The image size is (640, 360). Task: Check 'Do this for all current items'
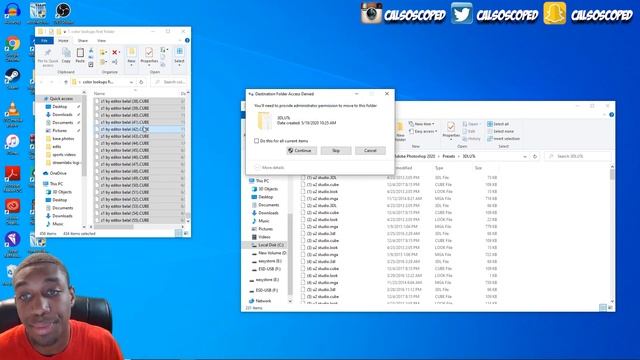256,141
